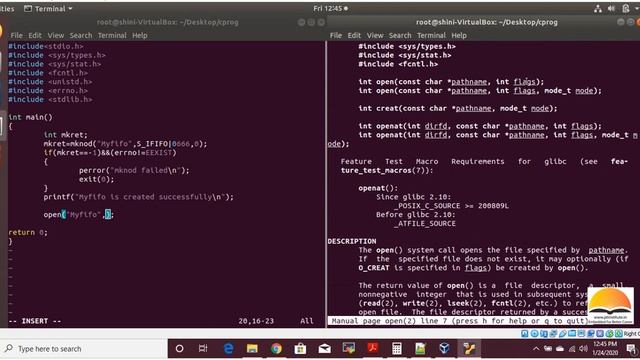Viewport: 640px width, 360px height.
Task: Open VirtualBox Manager from taskbar
Action: coord(444,349)
